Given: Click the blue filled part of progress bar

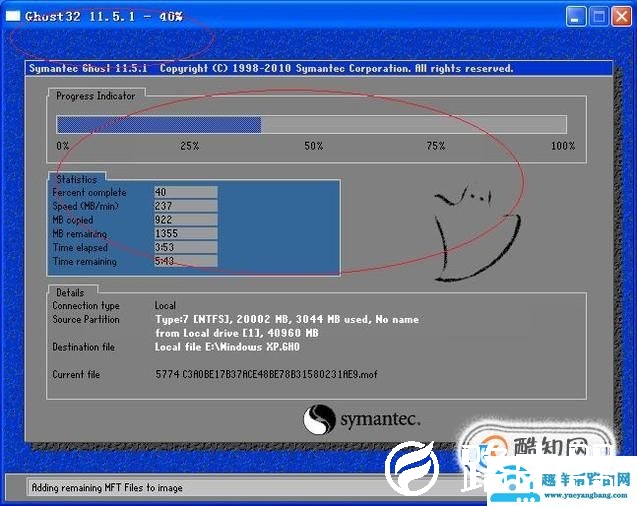Looking at the screenshot, I should [x=158, y=125].
